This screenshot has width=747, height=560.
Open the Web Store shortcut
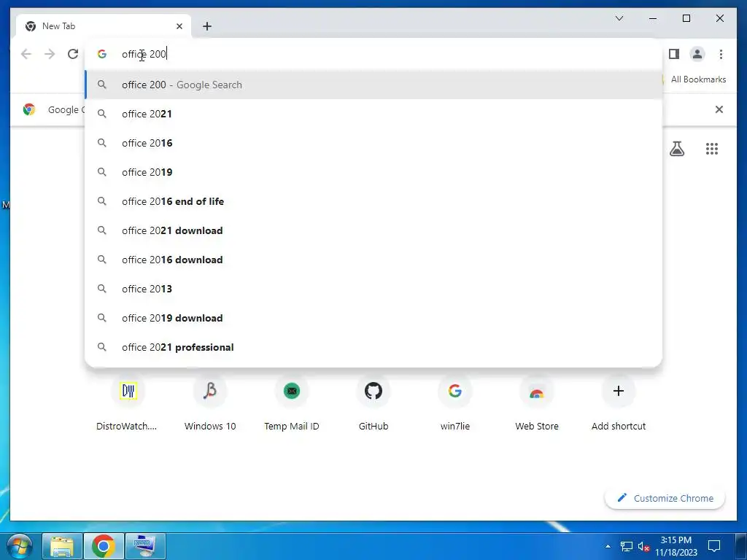click(x=537, y=404)
